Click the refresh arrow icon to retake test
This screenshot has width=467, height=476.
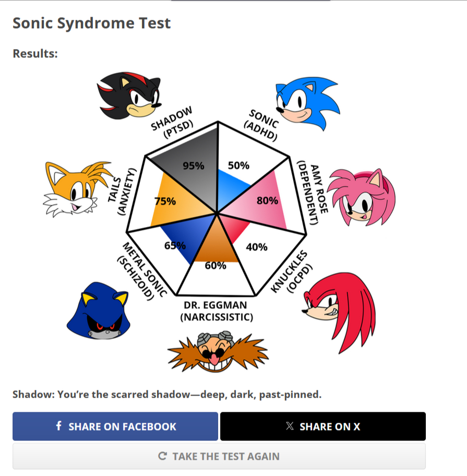coord(162,456)
